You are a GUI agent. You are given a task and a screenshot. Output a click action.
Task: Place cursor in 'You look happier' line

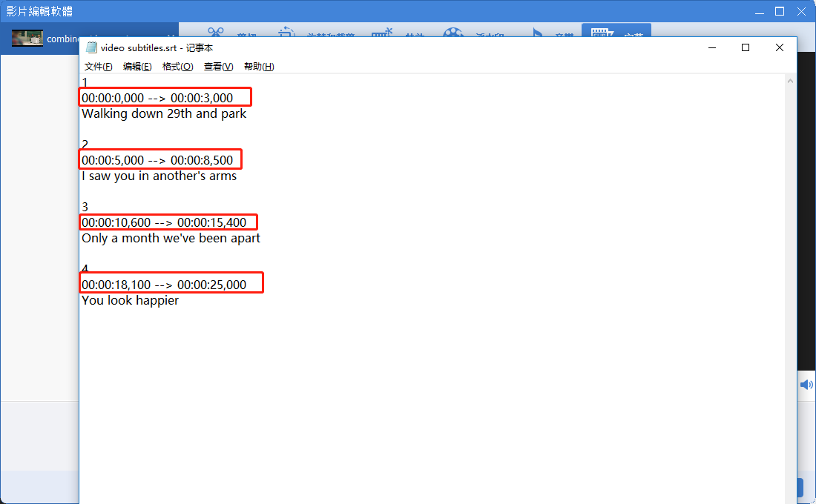[130, 301]
